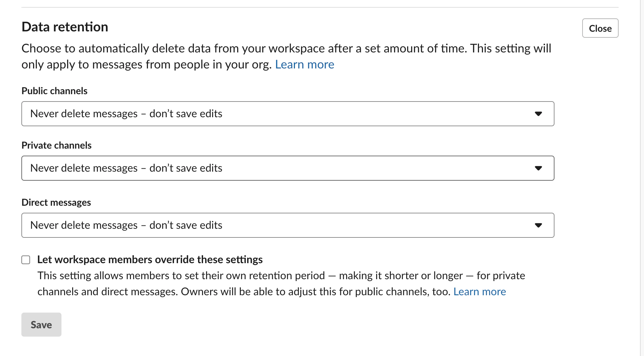
Task: Select current Private channels retention value
Action: [x=126, y=168]
